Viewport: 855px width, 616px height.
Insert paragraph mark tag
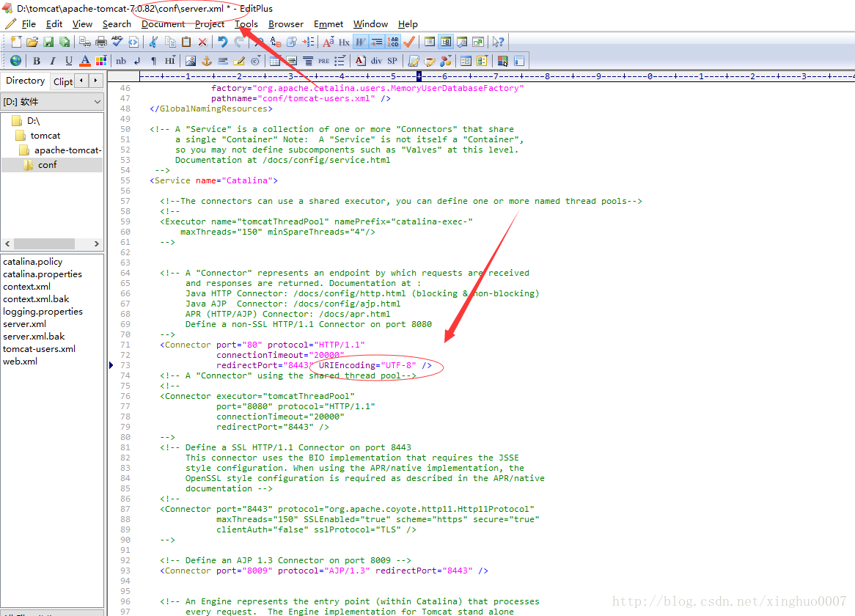coord(153,61)
